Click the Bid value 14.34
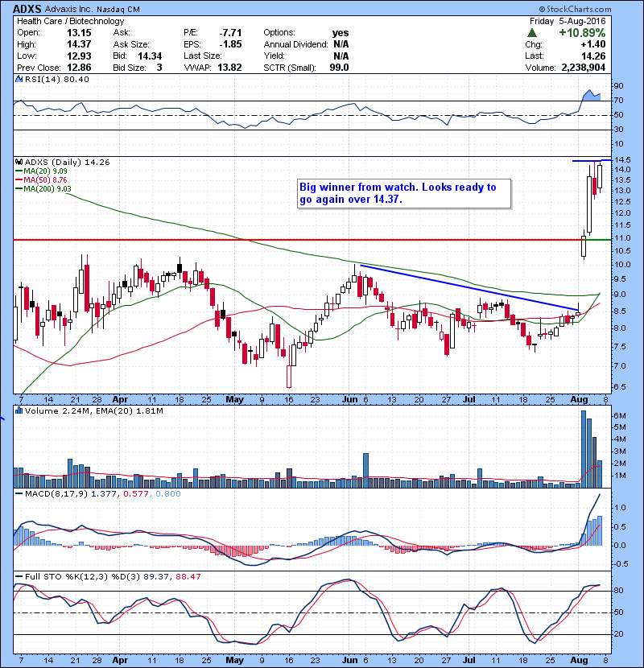Viewport: 644px width, 668px height. [x=150, y=56]
